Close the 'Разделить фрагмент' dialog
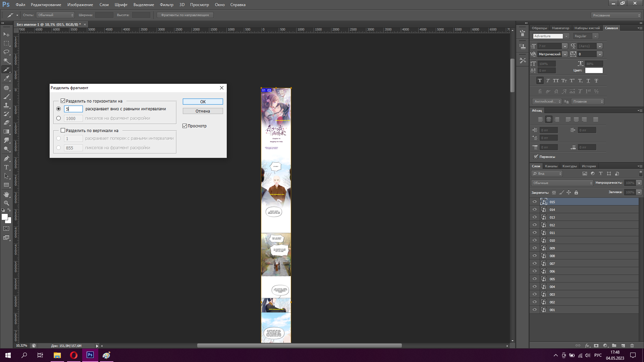This screenshot has width=644, height=362. point(221,88)
